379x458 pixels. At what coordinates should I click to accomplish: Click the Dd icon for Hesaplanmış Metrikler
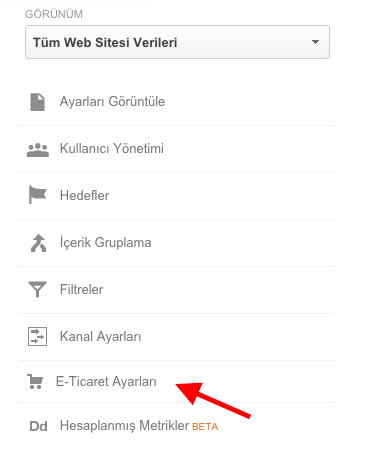tap(38, 426)
